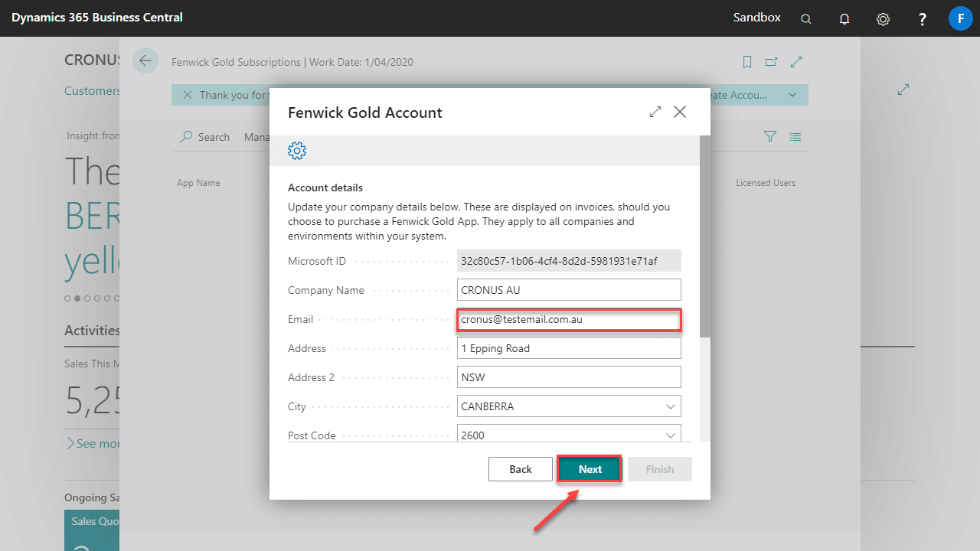Open the Post Code dropdown arrow
The width and height of the screenshot is (980, 551).
[x=671, y=435]
